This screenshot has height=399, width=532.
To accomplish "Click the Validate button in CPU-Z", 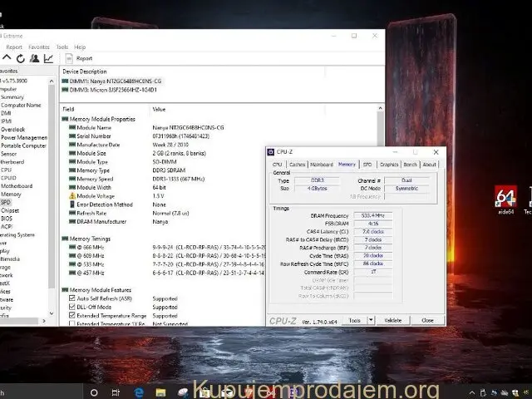I will (x=393, y=320).
